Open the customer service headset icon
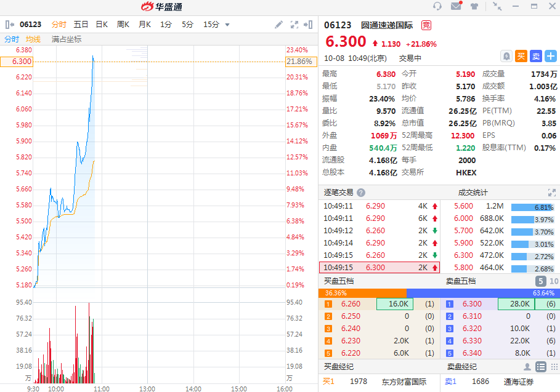Image resolution: width=560 pixels, height=392 pixels. [x=437, y=6]
